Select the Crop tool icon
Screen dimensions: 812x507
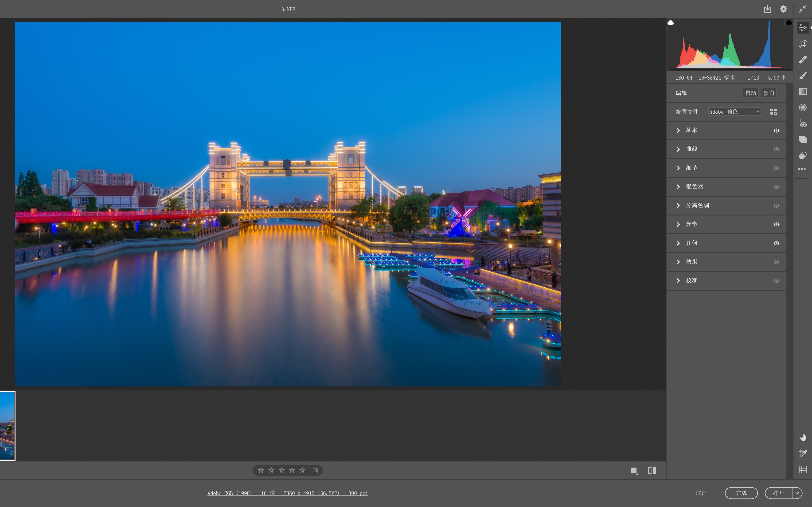[x=803, y=44]
